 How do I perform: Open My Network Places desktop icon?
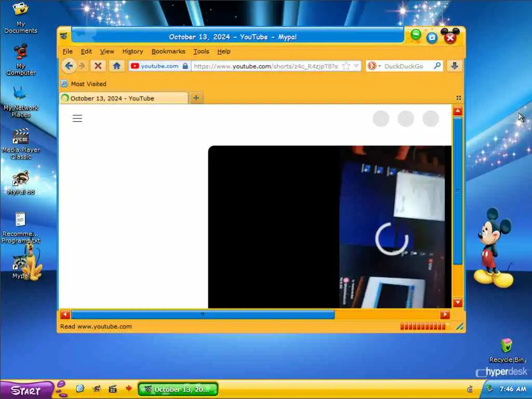click(21, 102)
